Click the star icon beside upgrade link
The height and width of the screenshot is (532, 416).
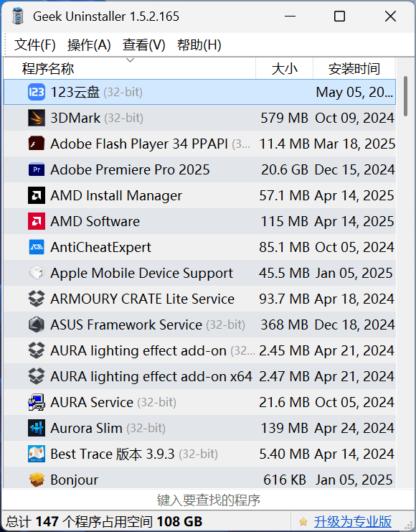point(303,521)
